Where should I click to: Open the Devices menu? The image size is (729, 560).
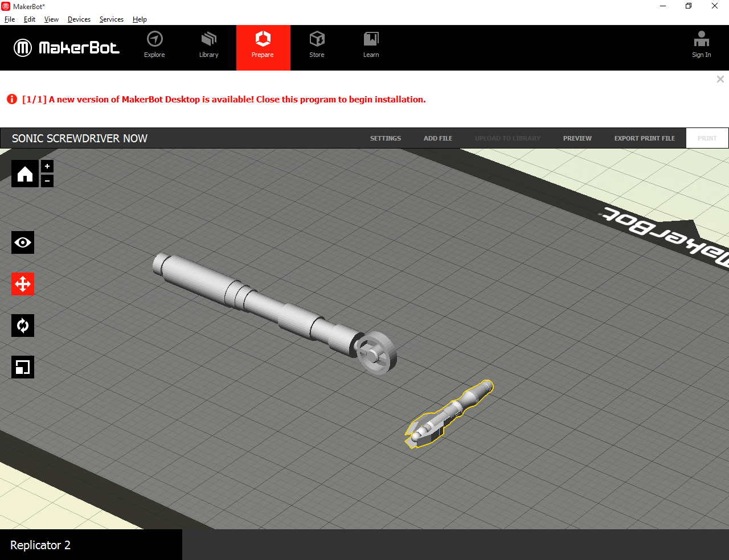pos(79,19)
